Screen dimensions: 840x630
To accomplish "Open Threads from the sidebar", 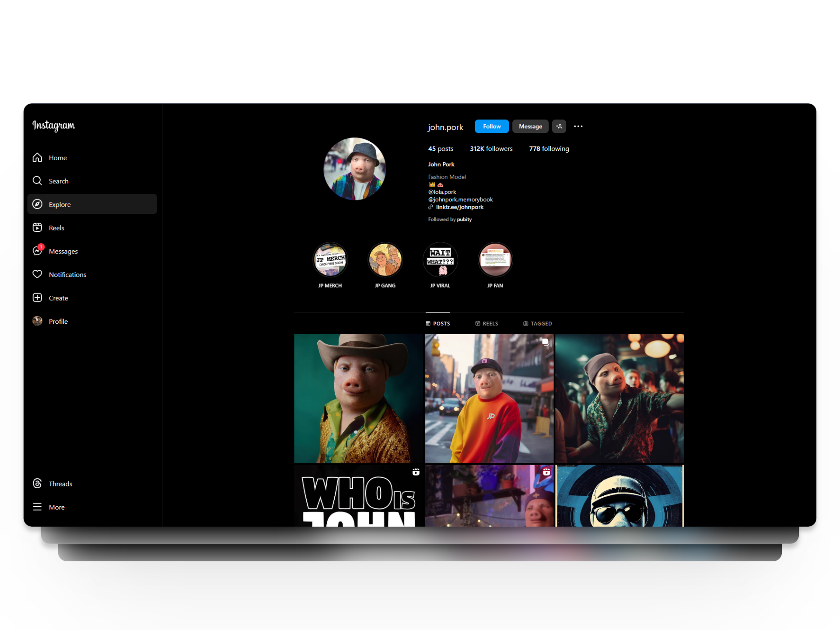I will click(38, 483).
